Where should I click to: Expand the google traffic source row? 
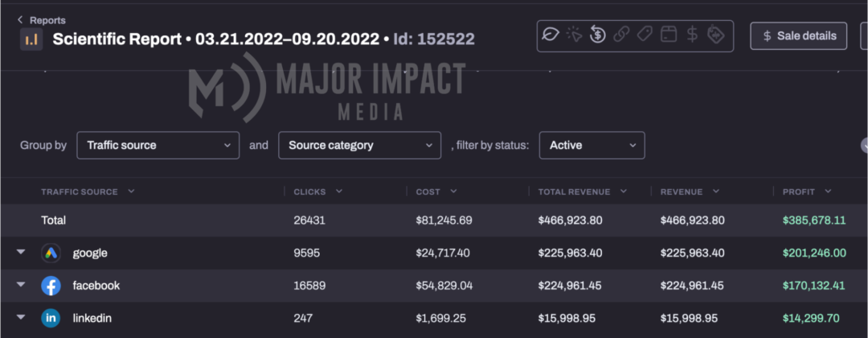click(21, 252)
